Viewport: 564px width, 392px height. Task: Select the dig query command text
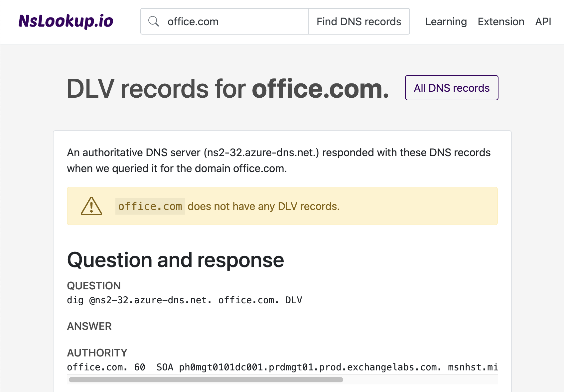click(x=185, y=300)
